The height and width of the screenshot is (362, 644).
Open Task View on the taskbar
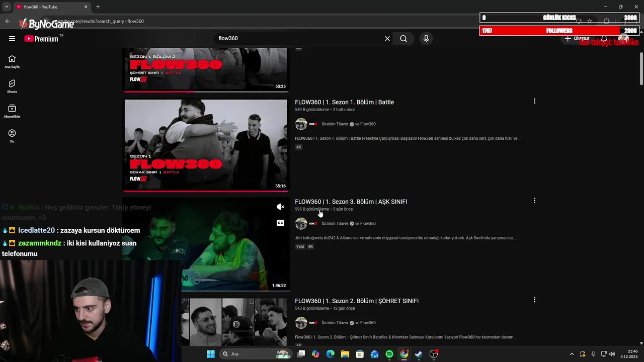(301, 354)
